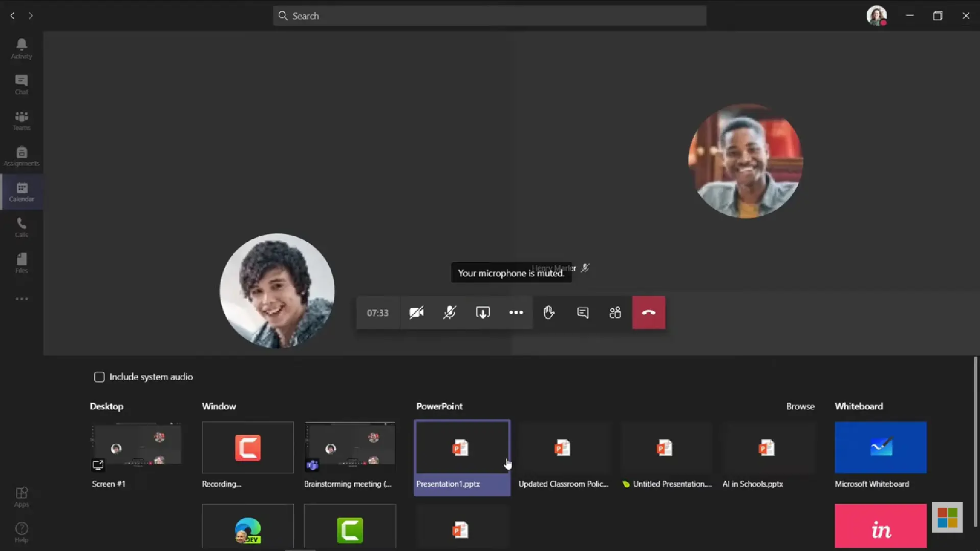
Task: Open the Teams section
Action: click(21, 120)
